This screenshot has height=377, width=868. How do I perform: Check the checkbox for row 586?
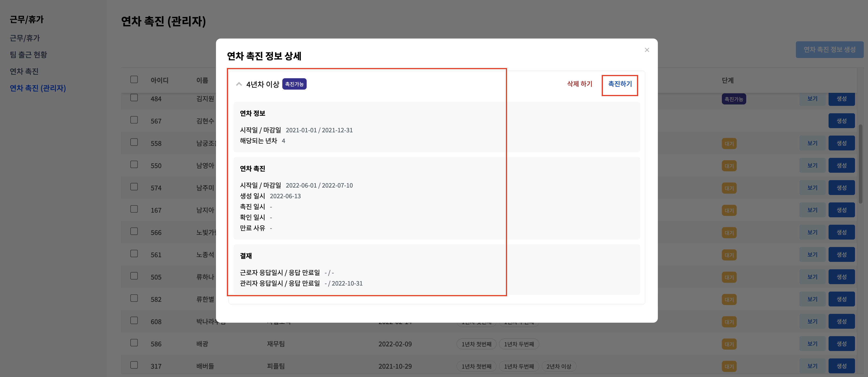click(x=134, y=343)
